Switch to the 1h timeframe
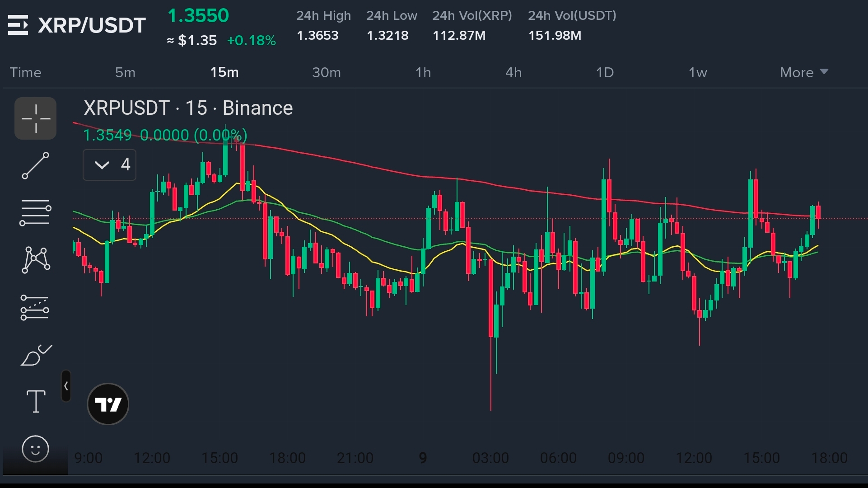This screenshot has height=488, width=868. tap(423, 72)
